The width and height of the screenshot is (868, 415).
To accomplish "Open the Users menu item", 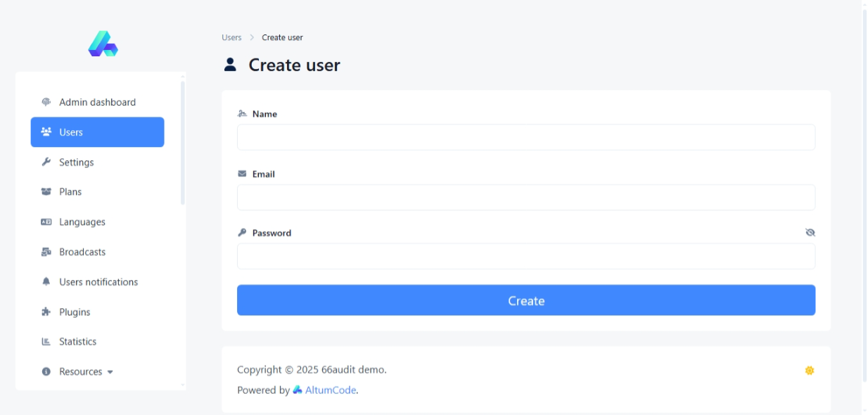I will (x=97, y=132).
